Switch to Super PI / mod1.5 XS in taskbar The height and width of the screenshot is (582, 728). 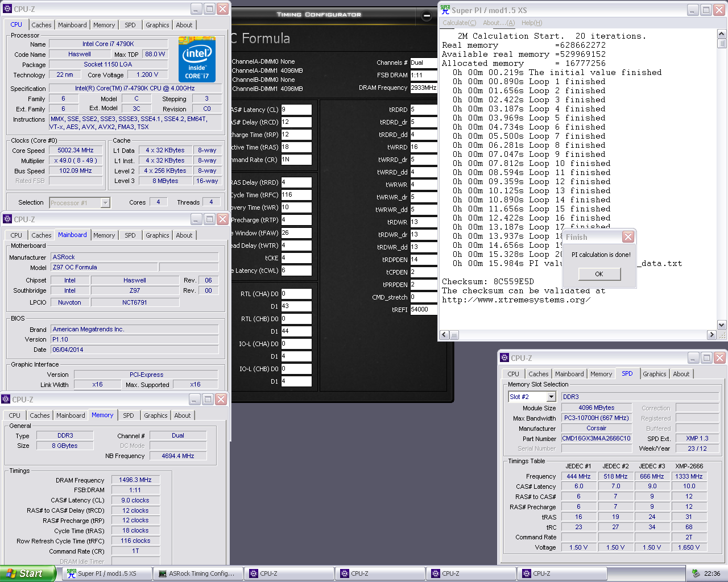pyautogui.click(x=106, y=573)
